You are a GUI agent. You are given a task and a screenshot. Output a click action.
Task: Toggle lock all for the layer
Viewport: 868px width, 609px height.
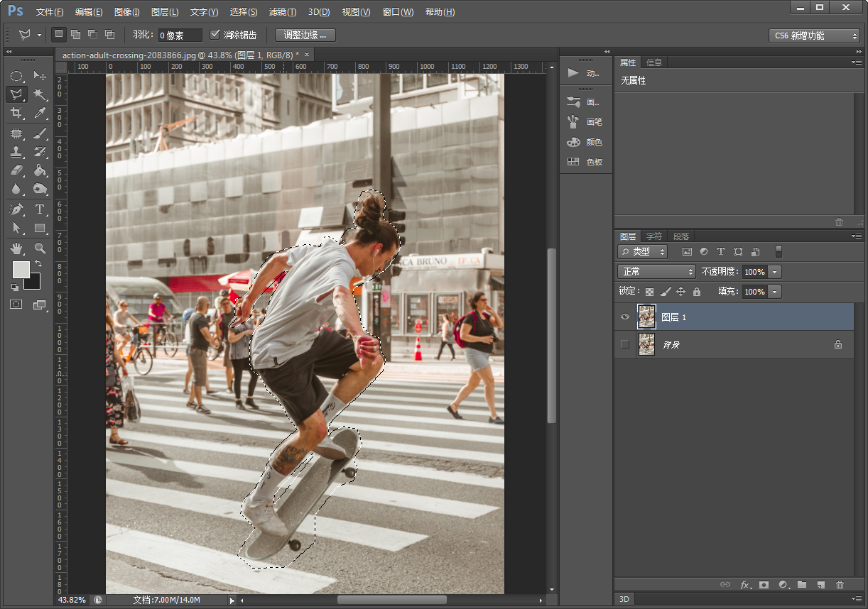[697, 292]
